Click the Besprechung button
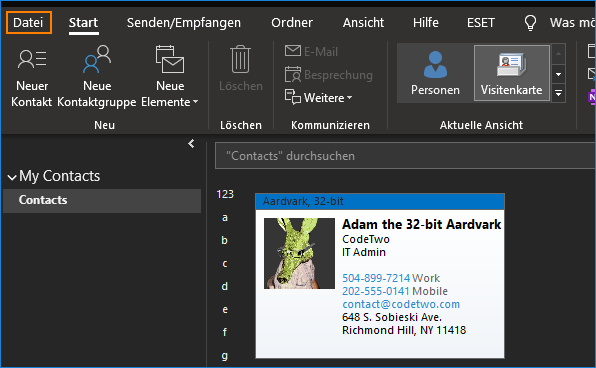 coord(329,75)
